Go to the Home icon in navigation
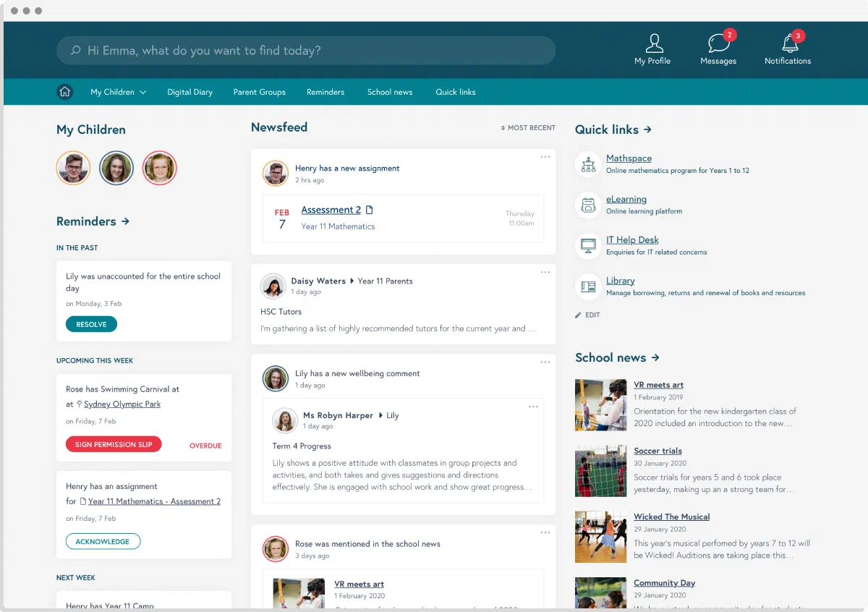The height and width of the screenshot is (612, 868). [x=65, y=92]
